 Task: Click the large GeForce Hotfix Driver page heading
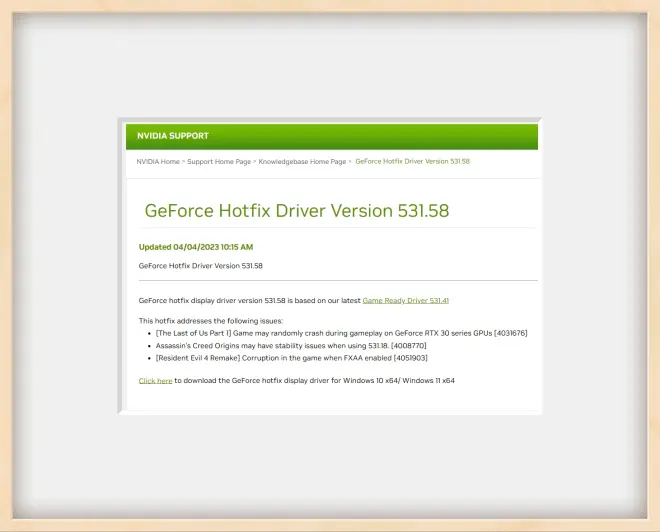(x=296, y=210)
